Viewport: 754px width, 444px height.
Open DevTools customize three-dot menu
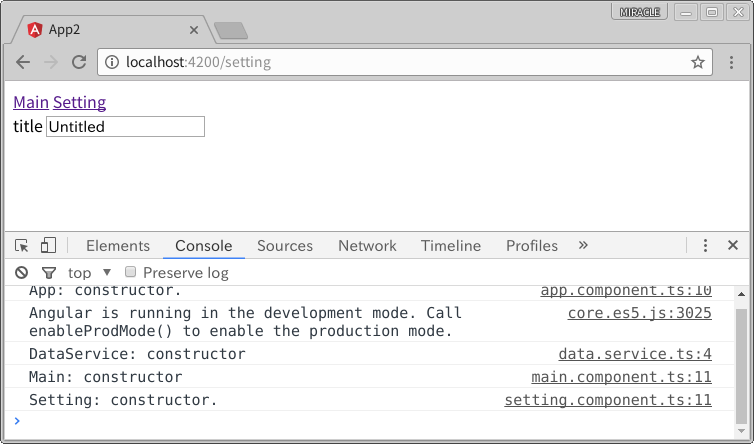pyautogui.click(x=705, y=246)
